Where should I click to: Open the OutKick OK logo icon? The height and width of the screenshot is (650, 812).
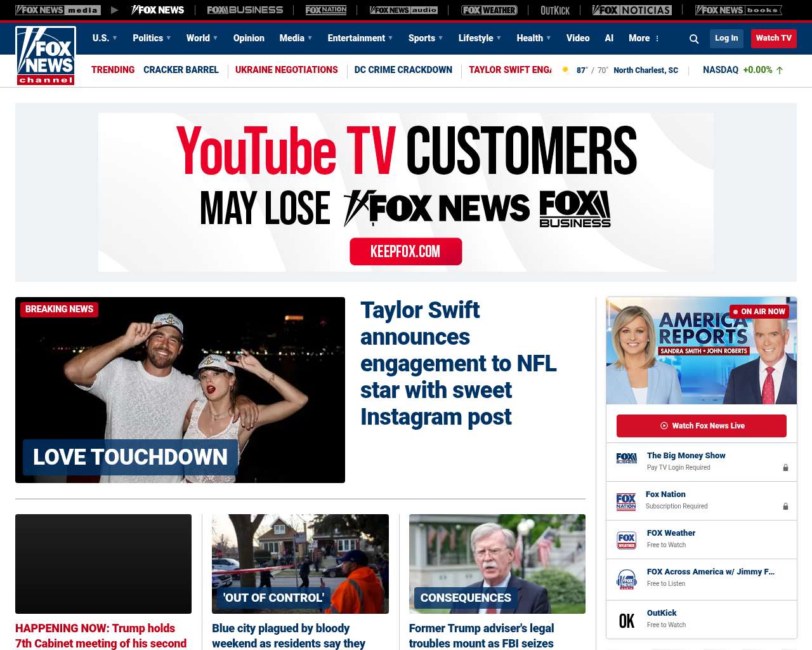coord(626,621)
